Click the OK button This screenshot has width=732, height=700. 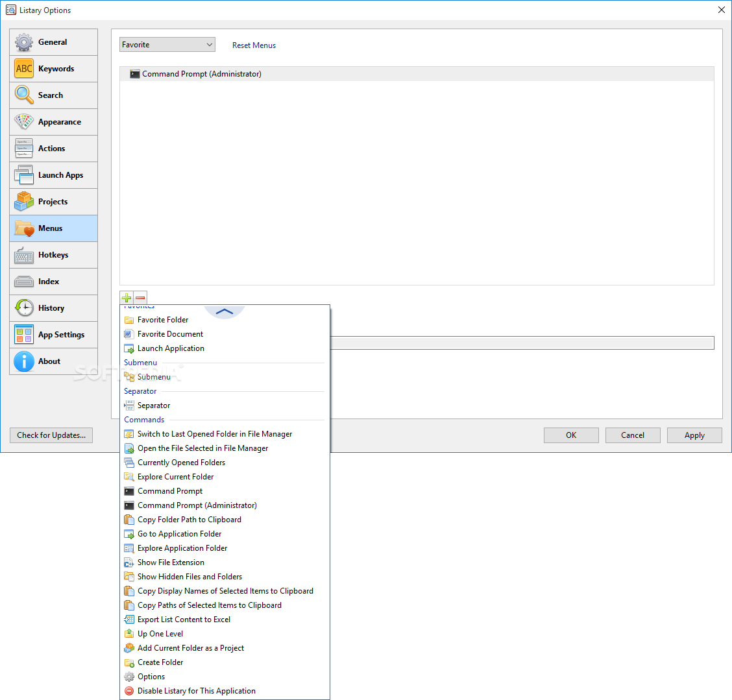(x=571, y=435)
